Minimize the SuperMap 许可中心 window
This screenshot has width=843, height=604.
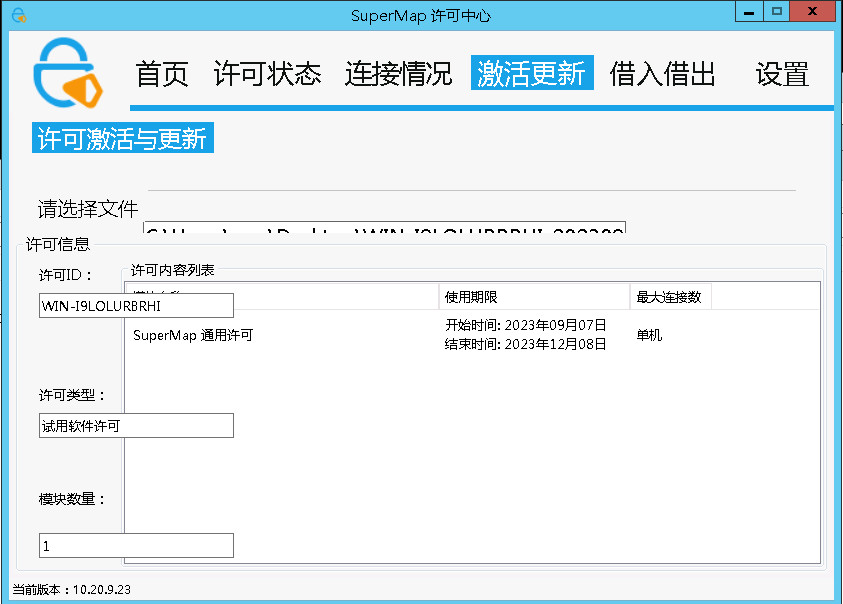[x=749, y=12]
